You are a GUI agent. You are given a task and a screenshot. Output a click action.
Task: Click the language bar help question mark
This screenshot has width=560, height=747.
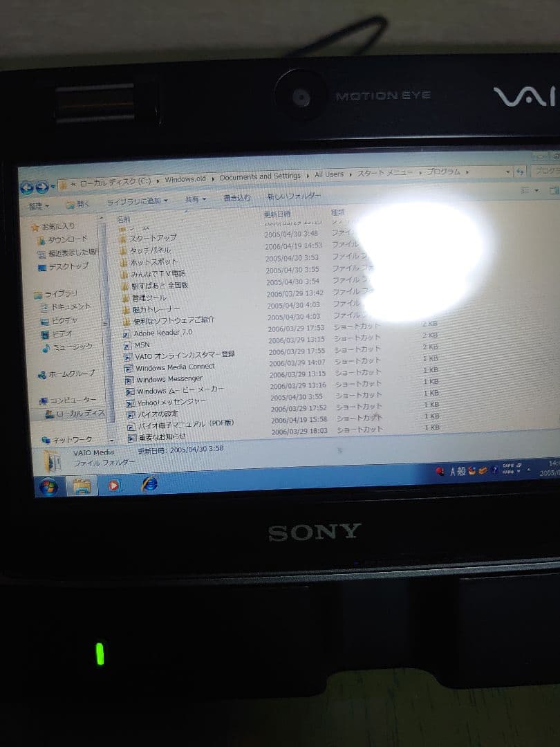click(x=495, y=470)
